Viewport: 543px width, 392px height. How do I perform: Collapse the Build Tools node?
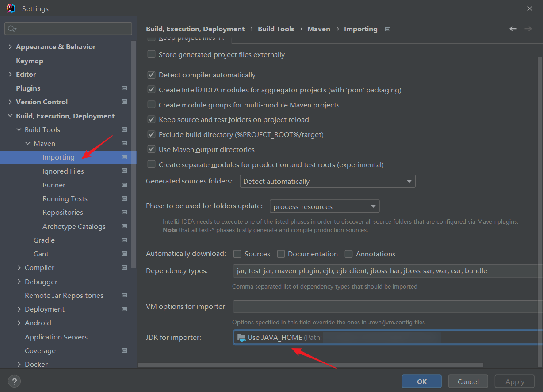point(19,129)
